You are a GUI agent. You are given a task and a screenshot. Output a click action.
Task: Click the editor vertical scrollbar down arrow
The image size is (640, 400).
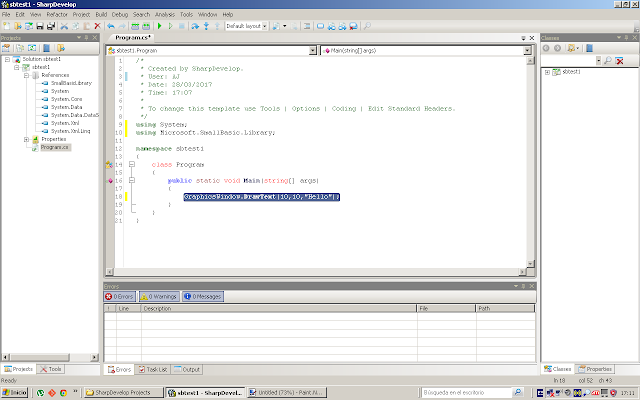(x=531, y=264)
